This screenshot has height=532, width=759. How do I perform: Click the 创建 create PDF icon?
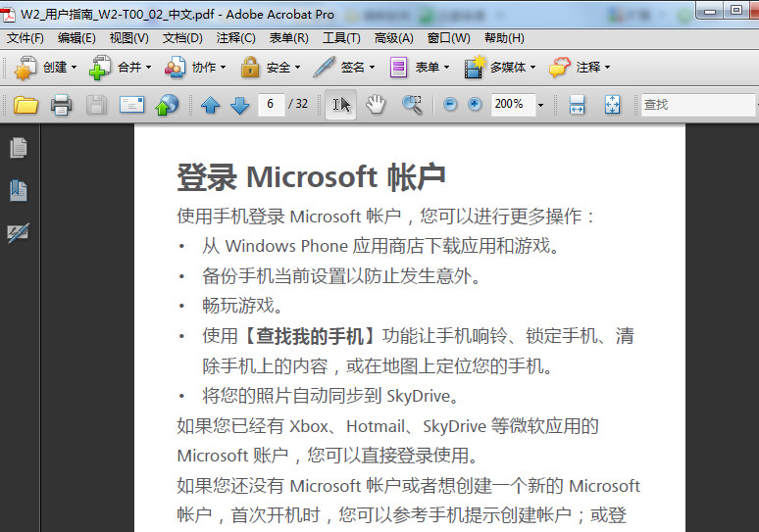25,68
